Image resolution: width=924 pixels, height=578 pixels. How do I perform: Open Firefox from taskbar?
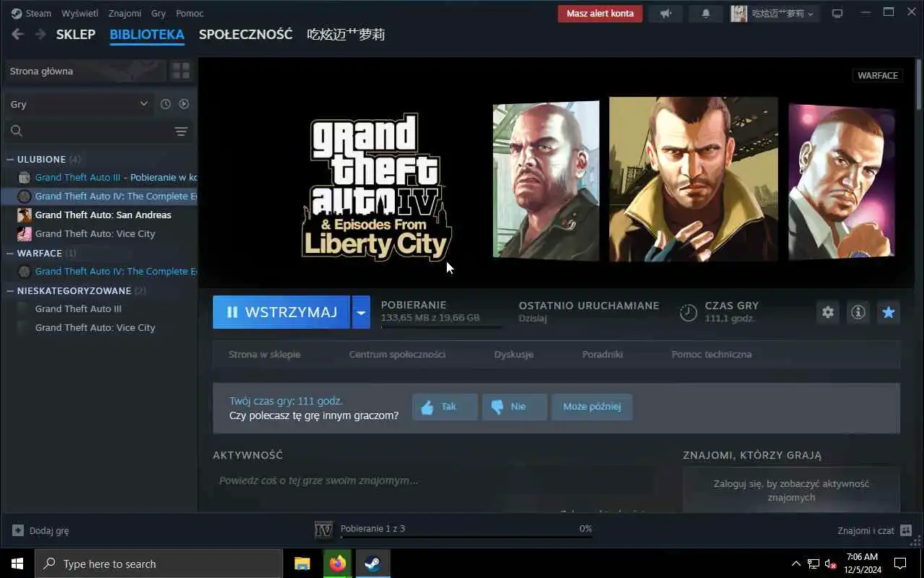coord(337,564)
